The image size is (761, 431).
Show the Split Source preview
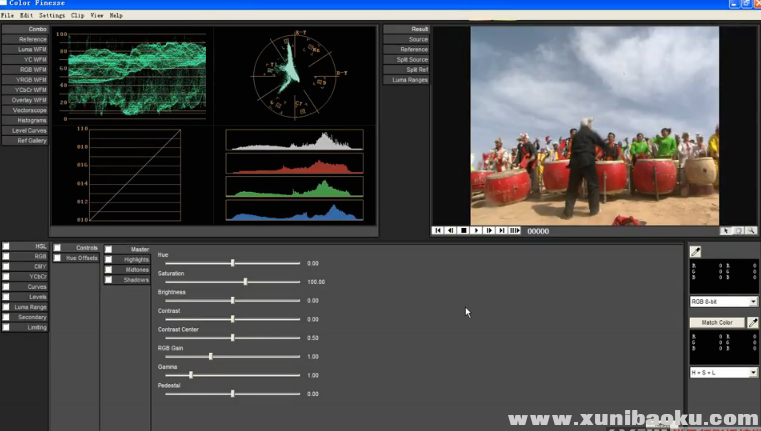407,60
